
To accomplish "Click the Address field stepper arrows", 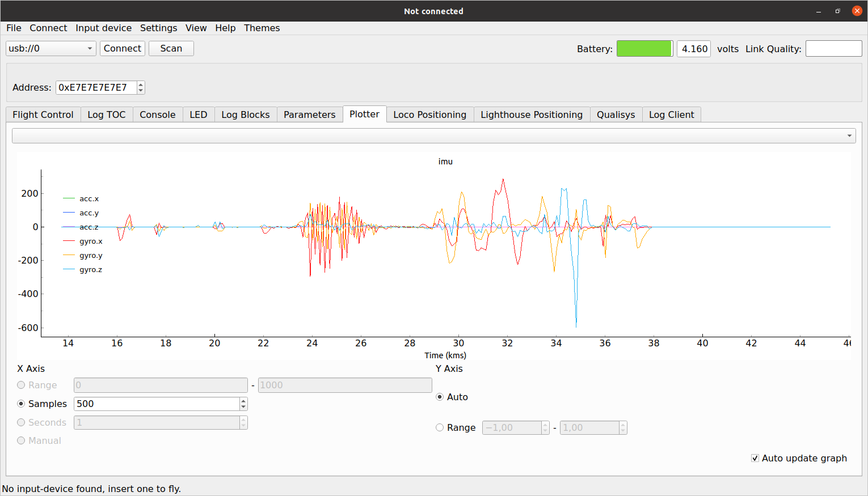I will (x=141, y=87).
